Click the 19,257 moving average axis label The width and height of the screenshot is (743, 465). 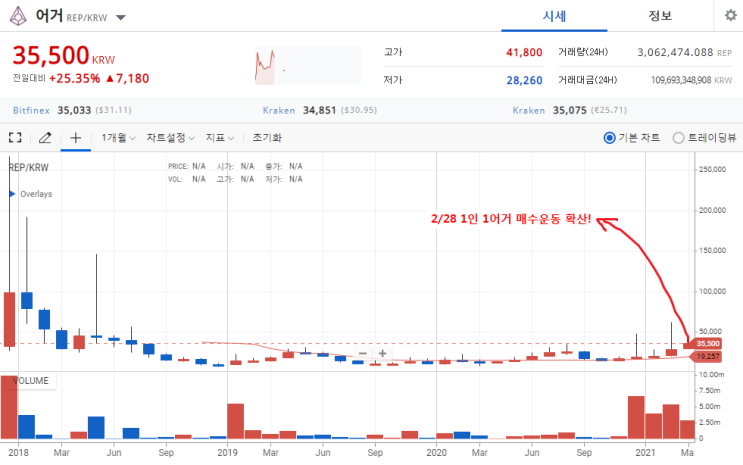707,356
